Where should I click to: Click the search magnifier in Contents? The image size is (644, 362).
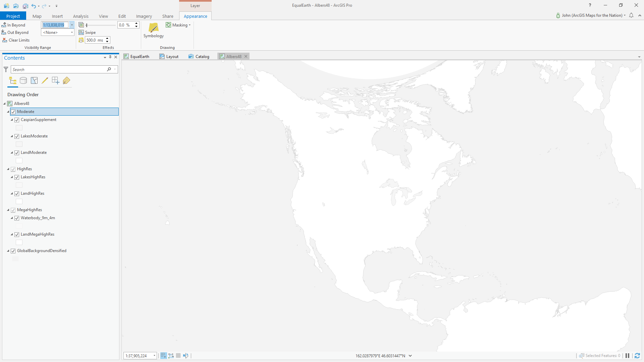(109, 69)
